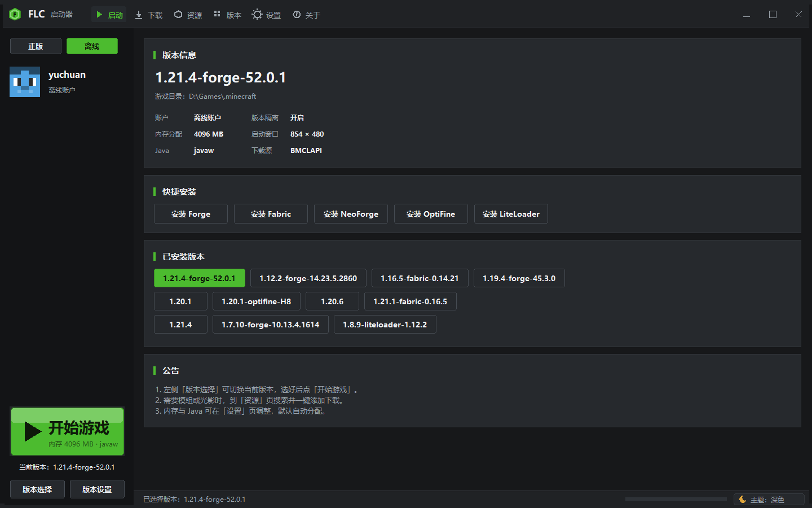Click the 安装 LiteLoader button

511,214
